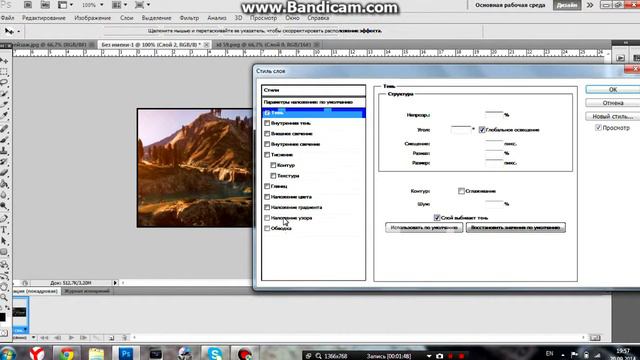Select the Dodge tool
This screenshot has height=360, width=640.
[x=4, y=206]
